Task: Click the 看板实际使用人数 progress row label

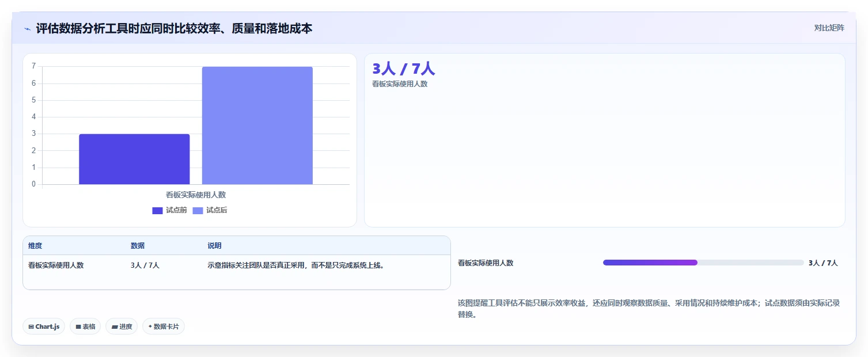Action: (486, 263)
